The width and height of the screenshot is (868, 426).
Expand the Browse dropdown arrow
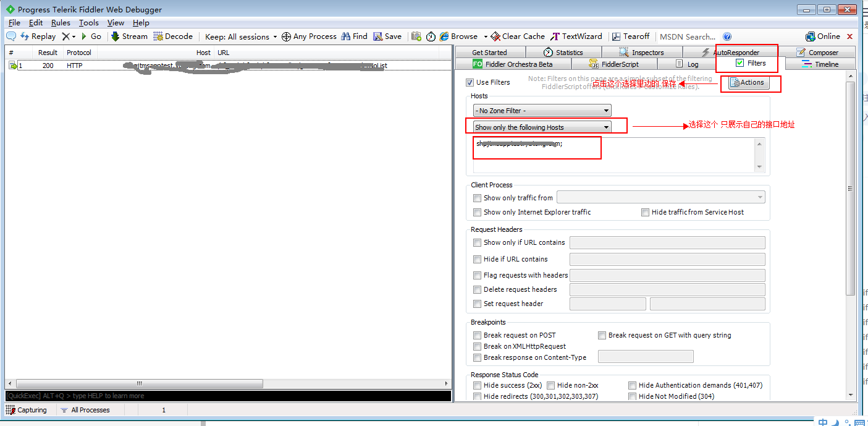point(486,36)
